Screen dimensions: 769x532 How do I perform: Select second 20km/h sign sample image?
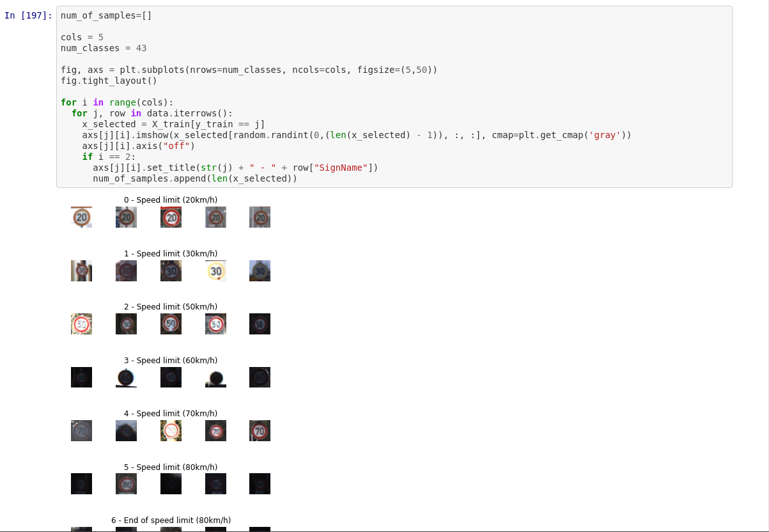pos(126,217)
